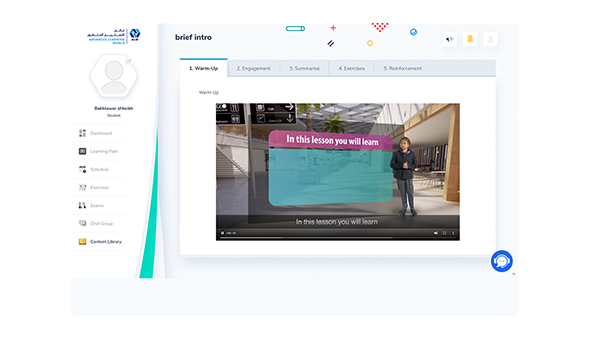
Task: Open the Schedule page
Action: point(100,169)
